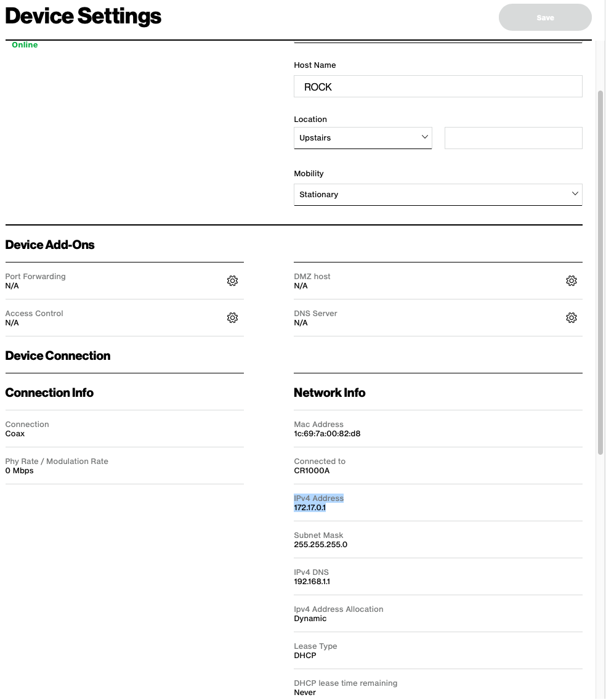Open DMZ host settings gear
Screen dimensions: 606x700
tap(572, 281)
